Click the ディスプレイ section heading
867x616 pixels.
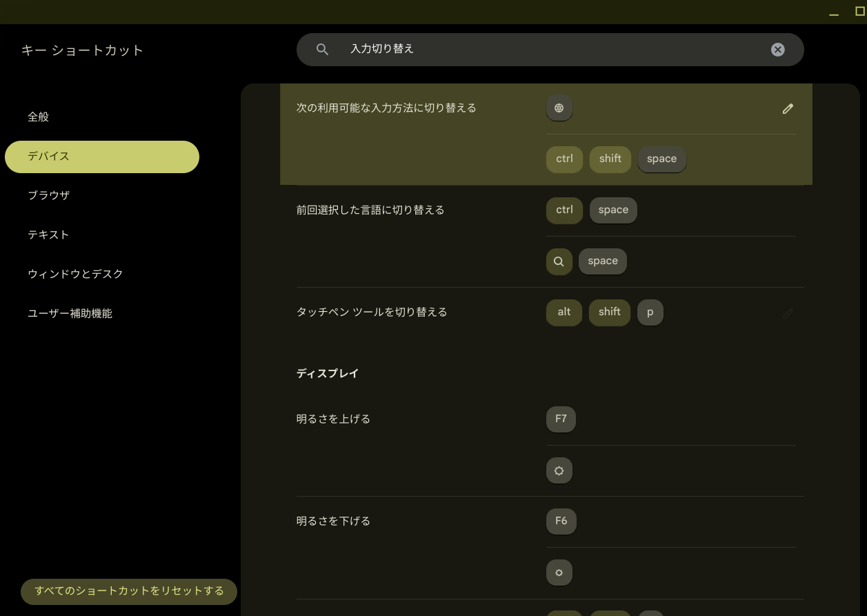tap(328, 373)
